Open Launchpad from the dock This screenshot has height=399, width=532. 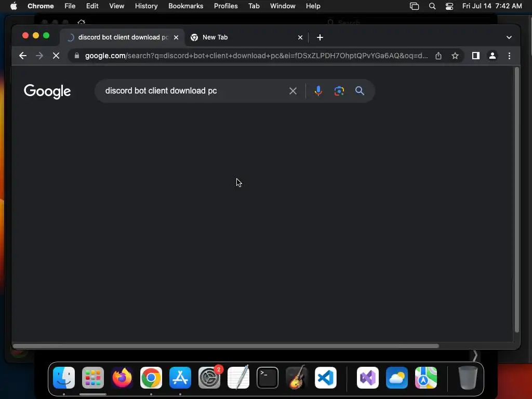[93, 378]
